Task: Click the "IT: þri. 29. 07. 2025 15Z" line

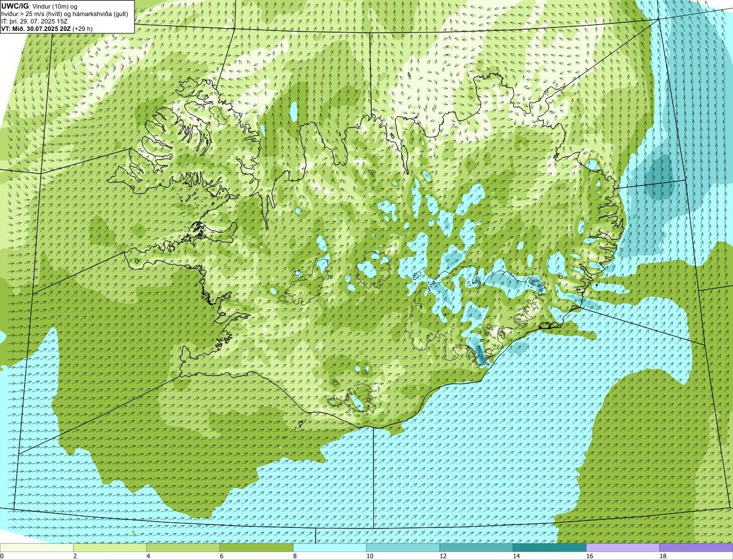Action: point(35,21)
